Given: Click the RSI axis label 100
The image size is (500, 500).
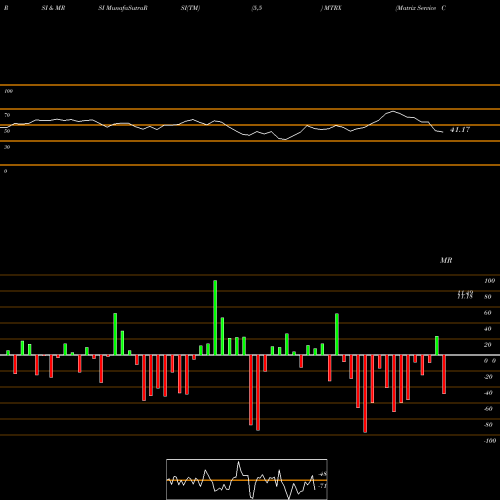Looking at the screenshot, I should coord(8,91).
